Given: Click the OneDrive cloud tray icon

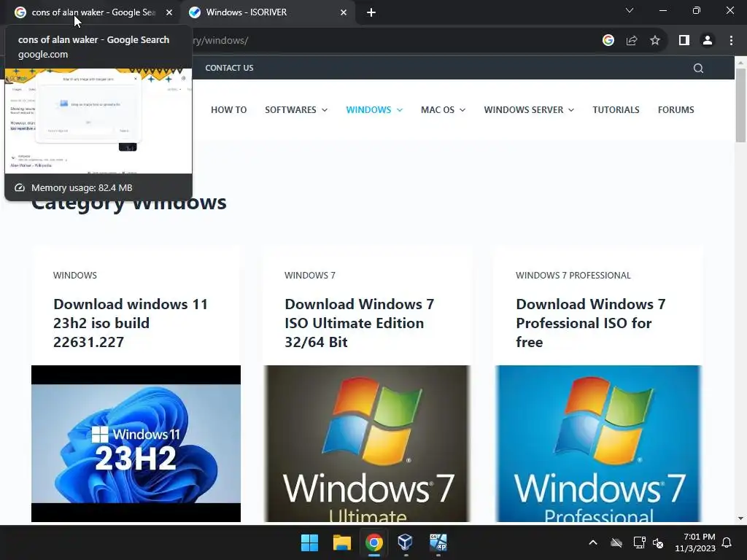Looking at the screenshot, I should (616, 542).
